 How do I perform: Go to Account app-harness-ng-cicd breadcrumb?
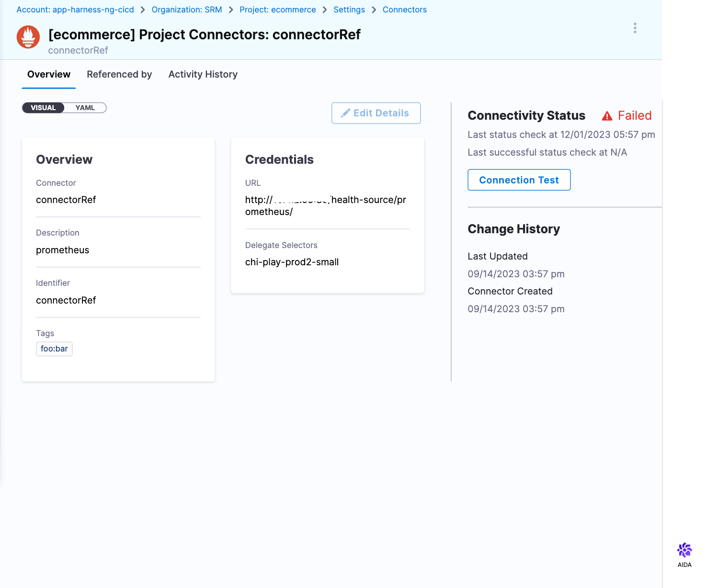[x=75, y=10]
